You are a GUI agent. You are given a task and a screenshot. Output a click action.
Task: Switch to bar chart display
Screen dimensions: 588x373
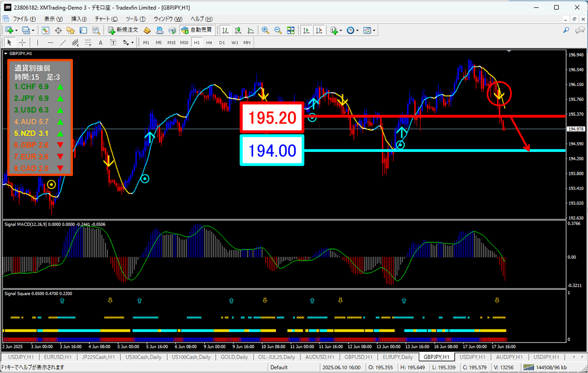[225, 30]
